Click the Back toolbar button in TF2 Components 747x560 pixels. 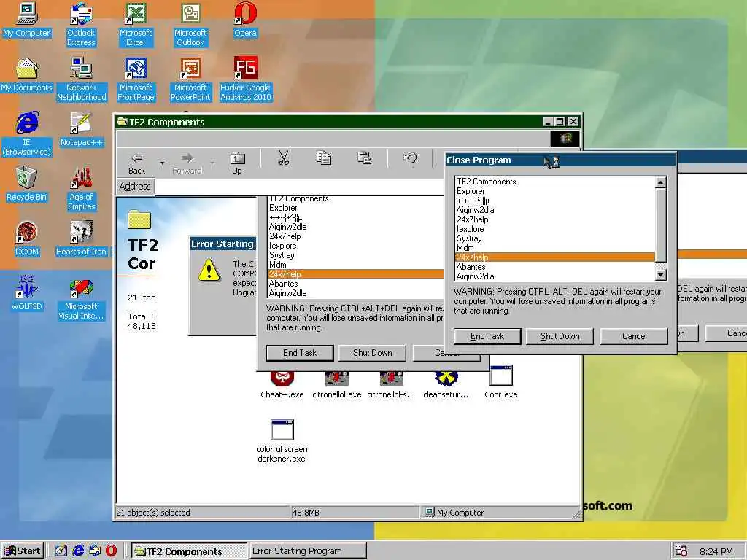pos(136,163)
